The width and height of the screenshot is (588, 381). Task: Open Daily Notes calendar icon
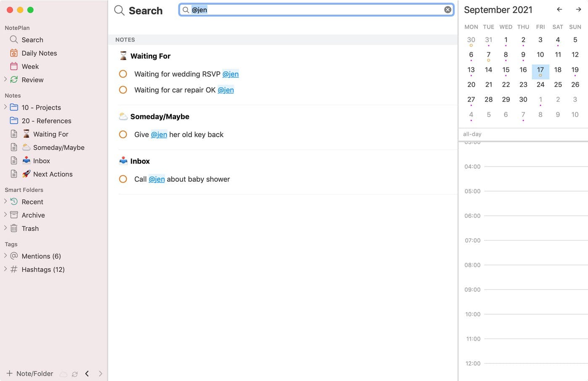(14, 53)
